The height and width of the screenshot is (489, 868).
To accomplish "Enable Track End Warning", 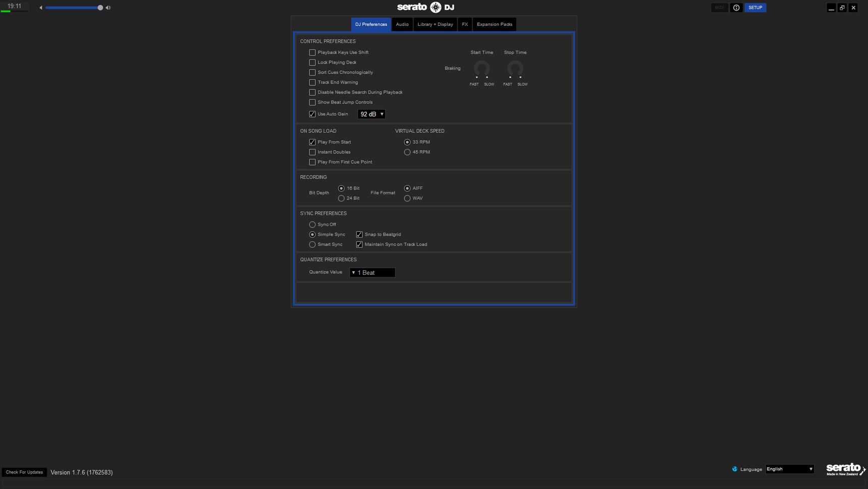I will 312,82.
